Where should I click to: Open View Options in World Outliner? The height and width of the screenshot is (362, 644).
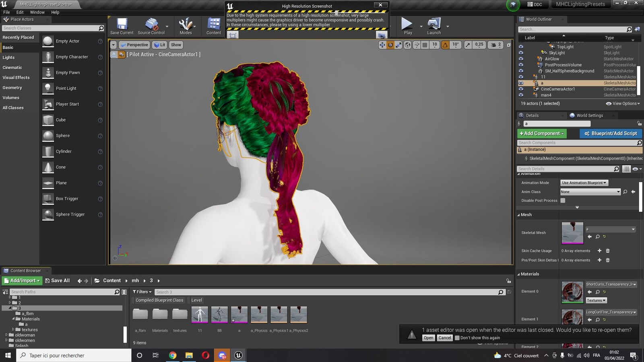(x=623, y=103)
